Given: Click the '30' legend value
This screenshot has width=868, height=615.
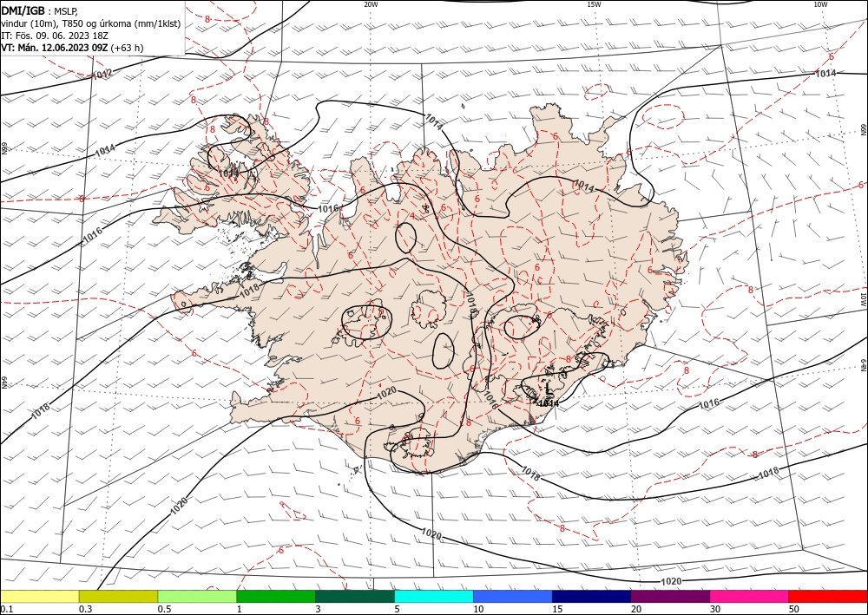Looking at the screenshot, I should point(715,609).
